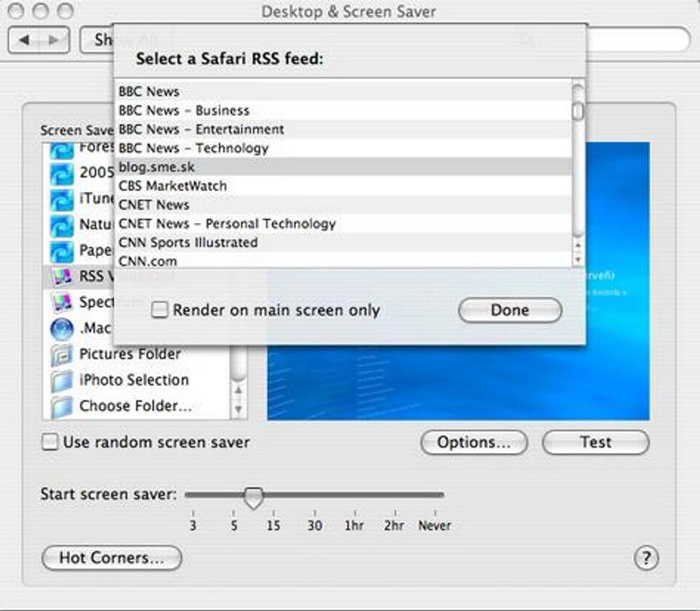Choose the CBS MarketWatch feed
The height and width of the screenshot is (611, 700).
pos(344,185)
